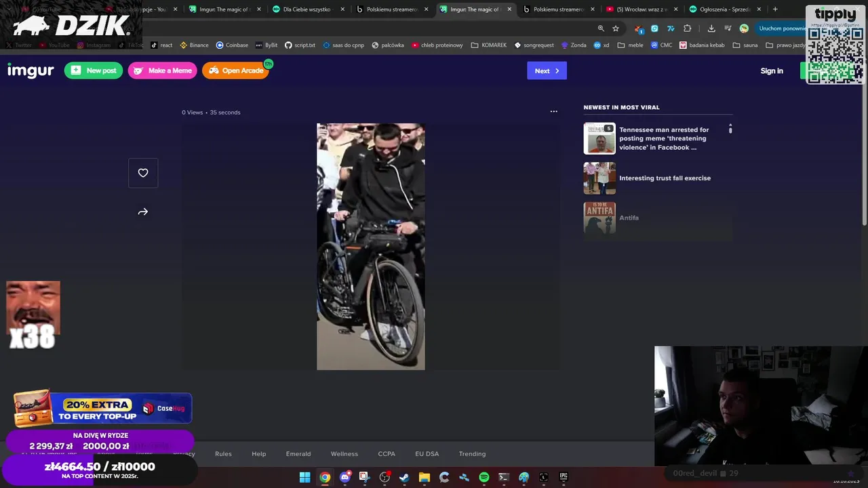Close the 'Ogłoszenia' tab
This screenshot has height=488, width=868.
click(759, 9)
